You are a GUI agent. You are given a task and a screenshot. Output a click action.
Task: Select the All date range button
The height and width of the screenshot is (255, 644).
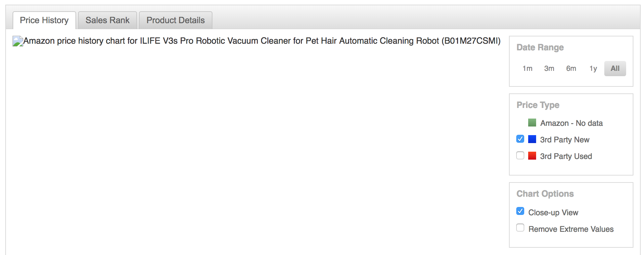click(615, 69)
